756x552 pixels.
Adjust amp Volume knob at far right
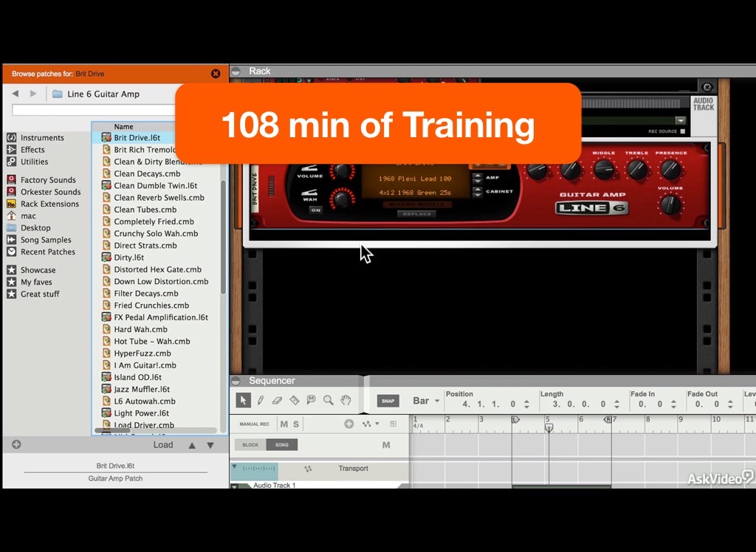[x=670, y=205]
